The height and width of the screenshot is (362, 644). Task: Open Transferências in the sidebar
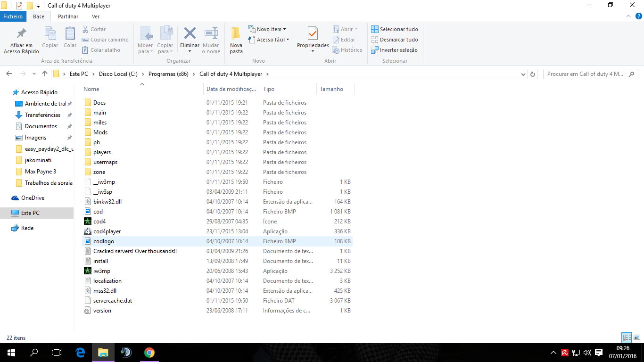[42, 115]
